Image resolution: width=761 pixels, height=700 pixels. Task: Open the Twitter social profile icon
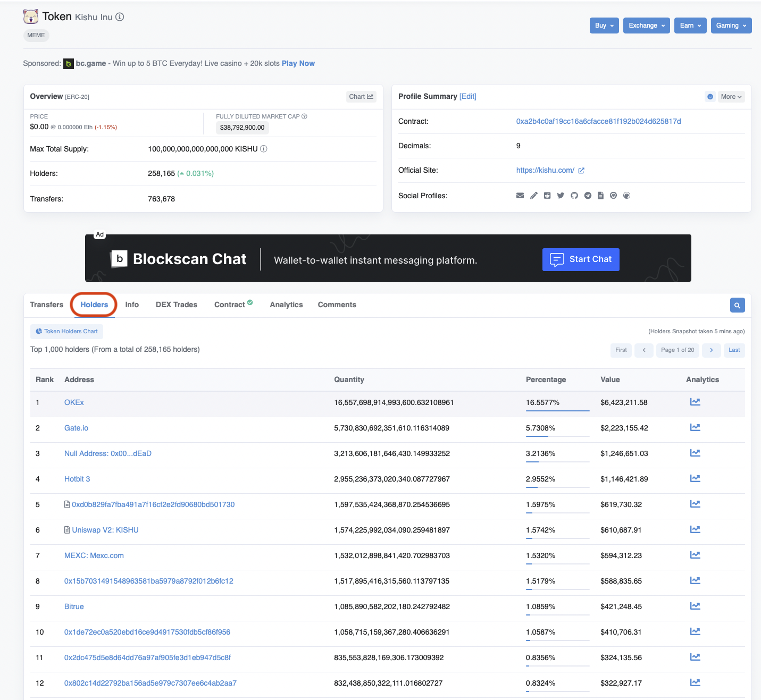click(x=561, y=196)
